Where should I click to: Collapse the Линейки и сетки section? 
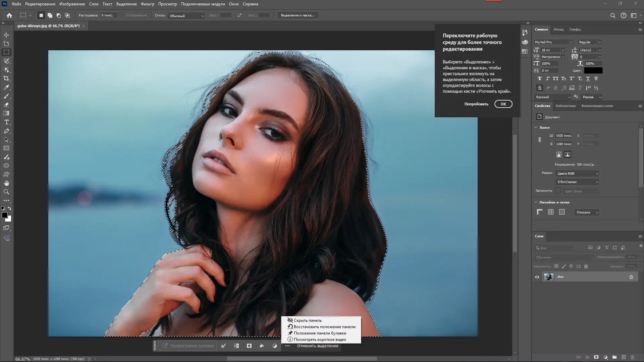pyautogui.click(x=536, y=202)
